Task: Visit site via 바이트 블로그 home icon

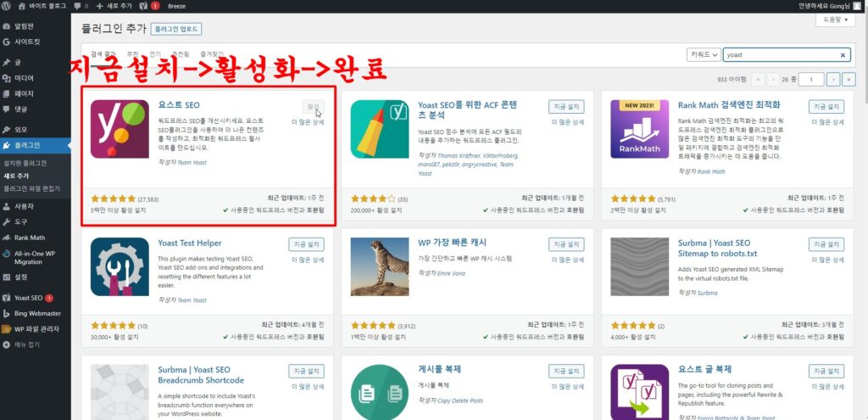Action: click(21, 6)
